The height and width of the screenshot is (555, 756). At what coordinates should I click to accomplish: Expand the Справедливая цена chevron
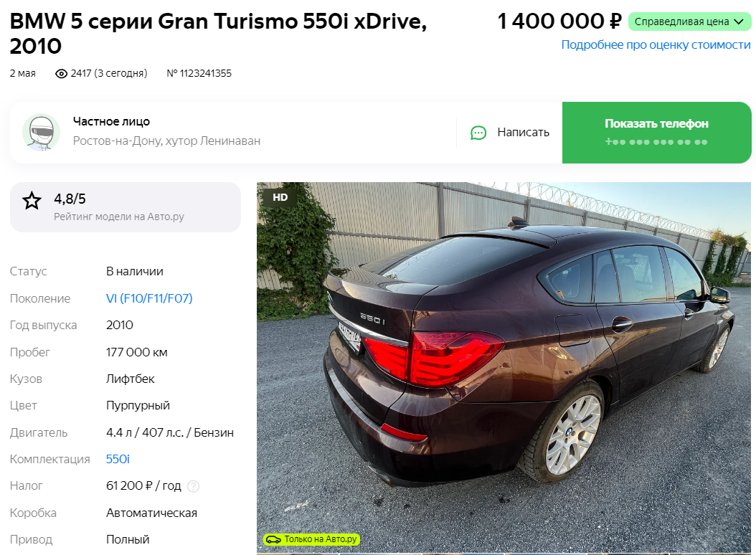(739, 22)
